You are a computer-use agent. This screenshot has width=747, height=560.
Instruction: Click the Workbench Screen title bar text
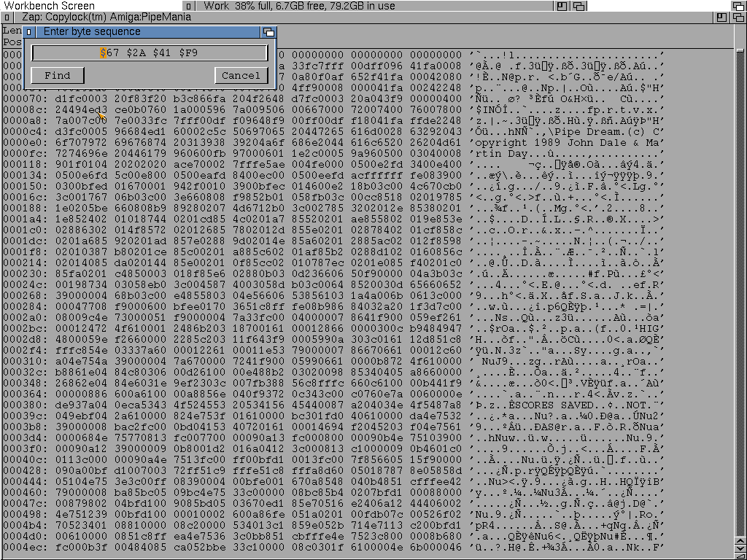[x=49, y=6]
